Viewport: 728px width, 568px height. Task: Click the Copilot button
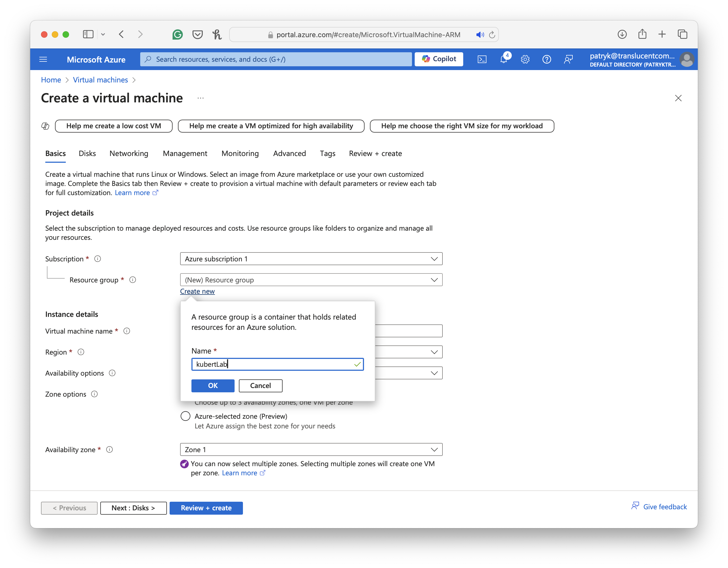pos(439,59)
